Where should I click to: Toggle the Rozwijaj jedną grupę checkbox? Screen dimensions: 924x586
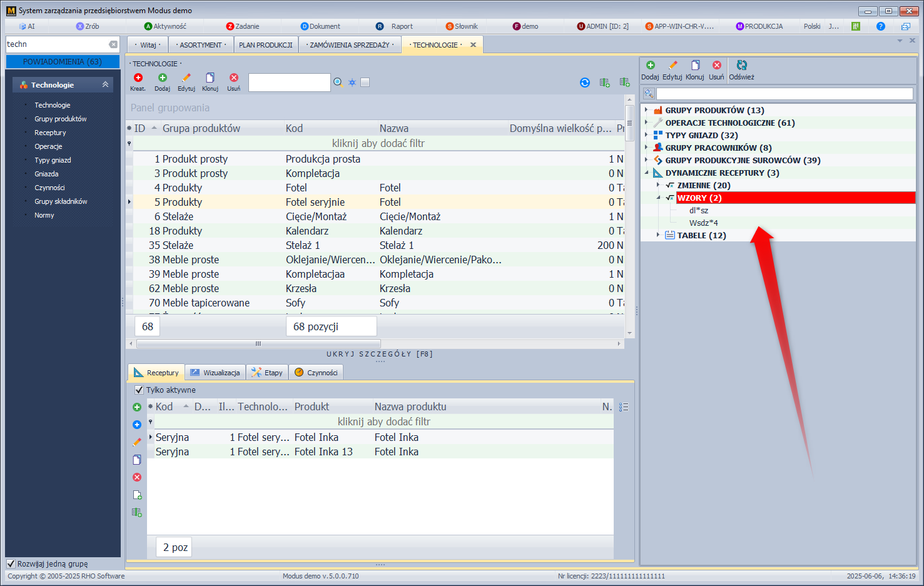(x=11, y=563)
